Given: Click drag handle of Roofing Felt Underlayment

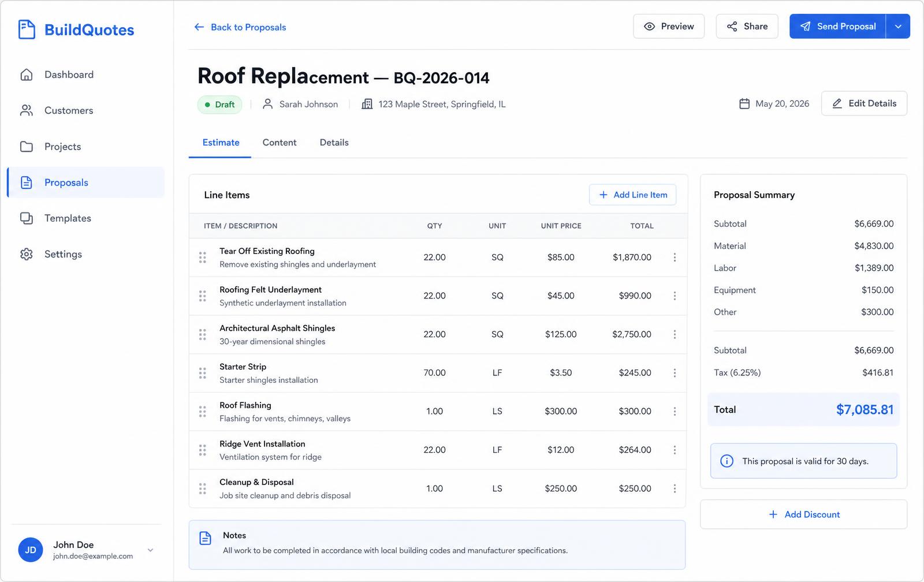Looking at the screenshot, I should (x=203, y=296).
